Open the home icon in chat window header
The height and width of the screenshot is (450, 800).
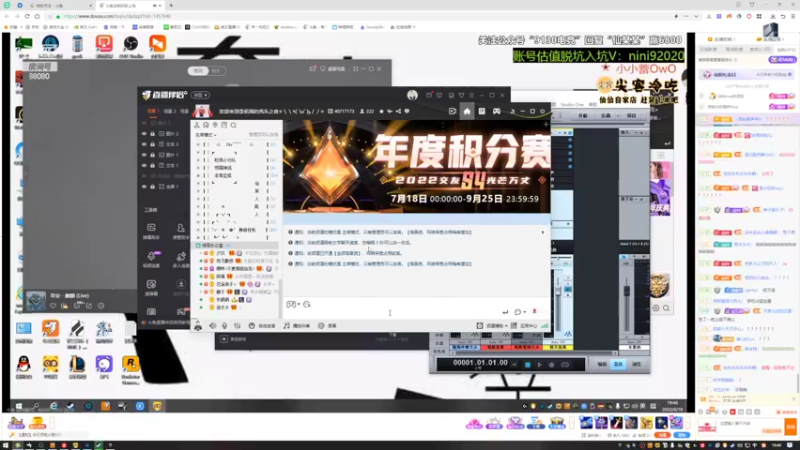[x=467, y=111]
